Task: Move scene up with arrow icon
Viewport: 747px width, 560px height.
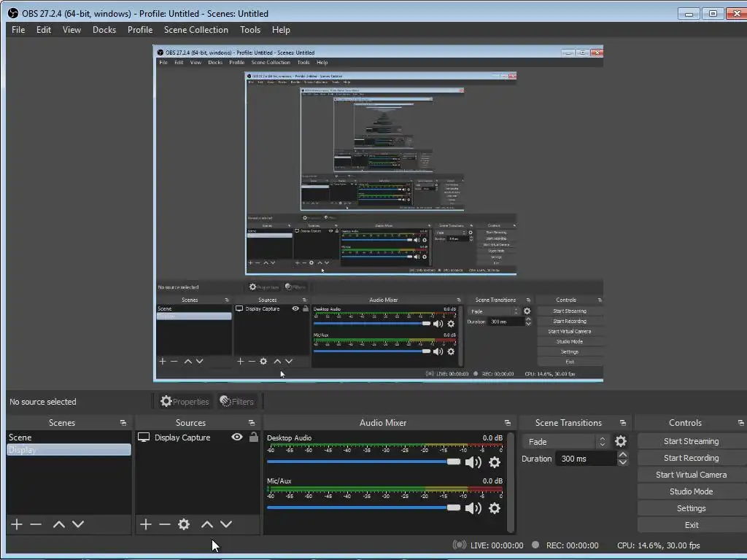Action: click(59, 524)
